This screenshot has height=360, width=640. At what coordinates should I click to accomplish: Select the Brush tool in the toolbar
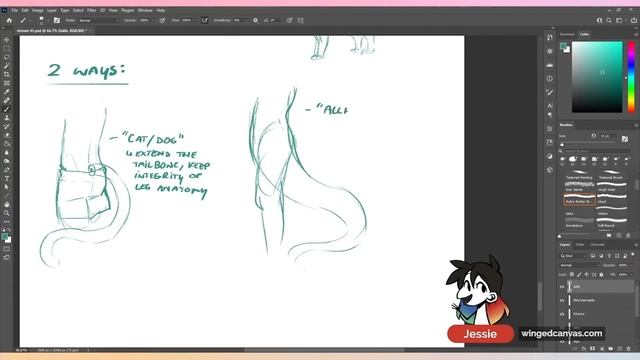point(7,109)
